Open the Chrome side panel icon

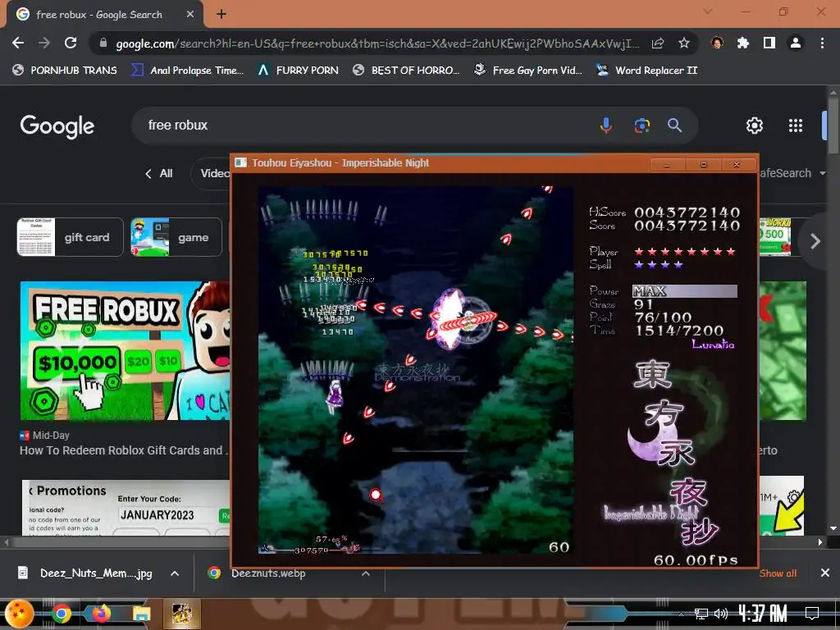769,43
